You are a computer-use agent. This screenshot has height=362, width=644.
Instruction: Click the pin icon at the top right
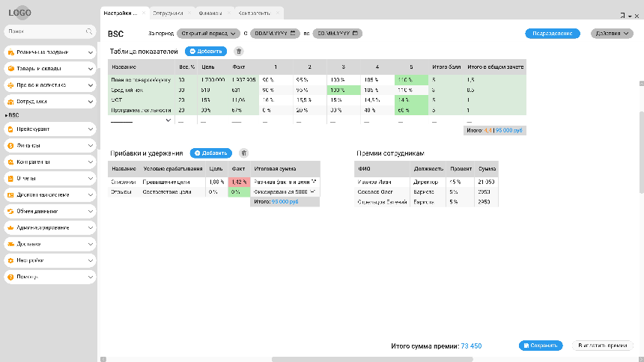pos(622,16)
